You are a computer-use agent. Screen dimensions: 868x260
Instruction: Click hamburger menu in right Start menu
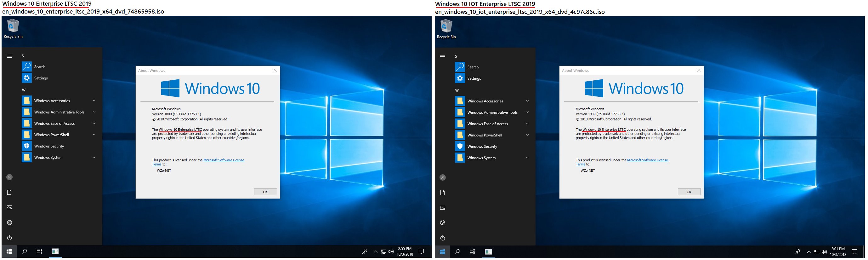[442, 57]
